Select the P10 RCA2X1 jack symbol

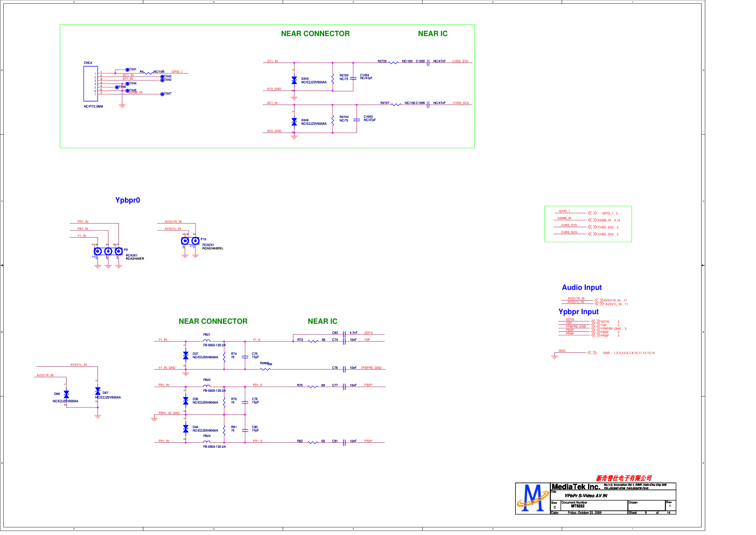(190, 241)
